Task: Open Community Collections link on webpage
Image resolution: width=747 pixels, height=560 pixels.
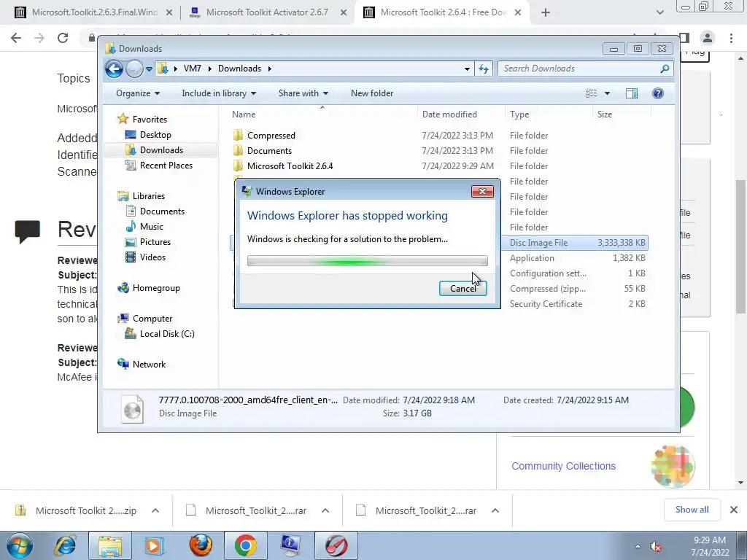Action: (564, 466)
